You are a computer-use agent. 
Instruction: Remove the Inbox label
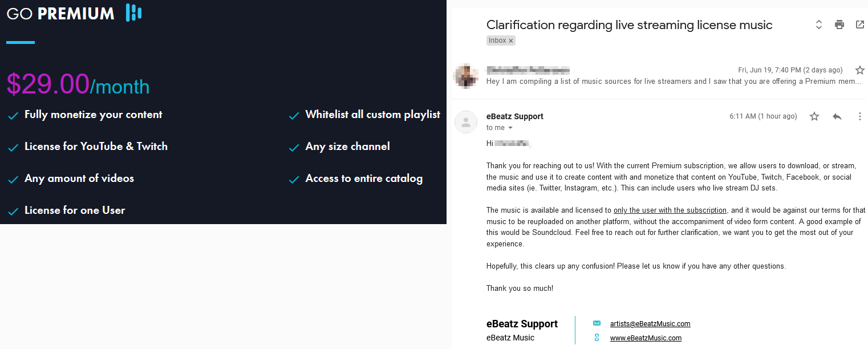tap(511, 40)
